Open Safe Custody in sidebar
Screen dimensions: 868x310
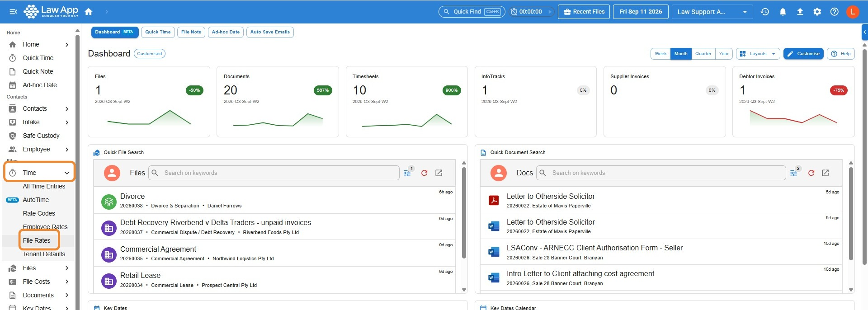(x=41, y=136)
